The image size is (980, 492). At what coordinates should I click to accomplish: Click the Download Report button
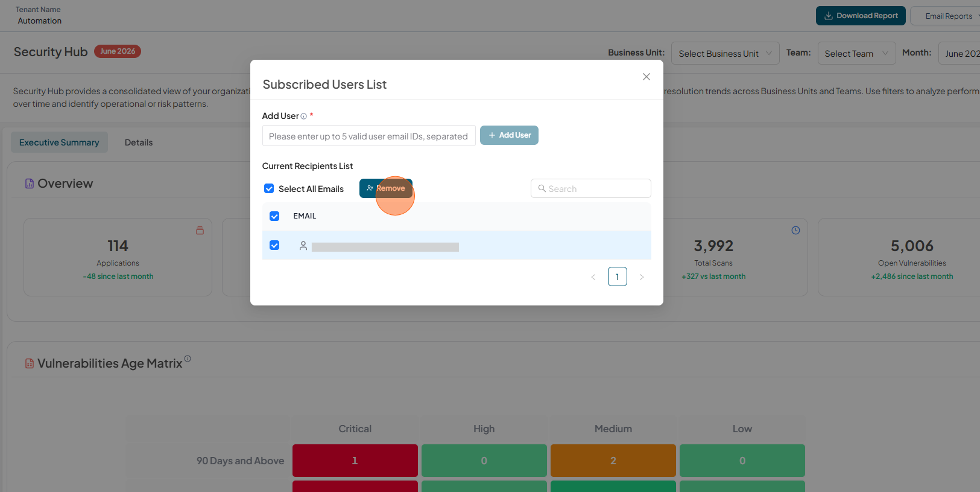click(861, 16)
